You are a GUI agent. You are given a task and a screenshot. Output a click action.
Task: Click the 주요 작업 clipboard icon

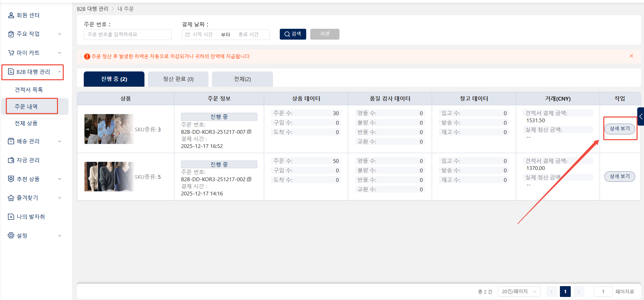click(11, 34)
